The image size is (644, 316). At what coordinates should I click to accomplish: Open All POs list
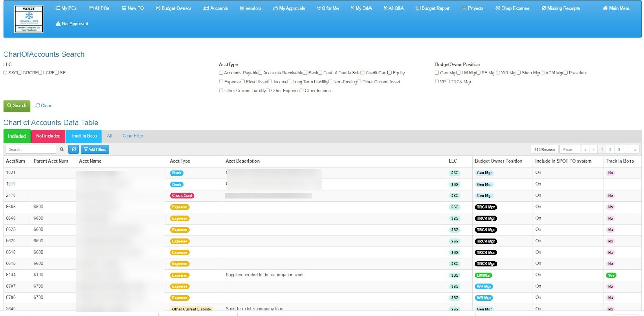(x=99, y=8)
